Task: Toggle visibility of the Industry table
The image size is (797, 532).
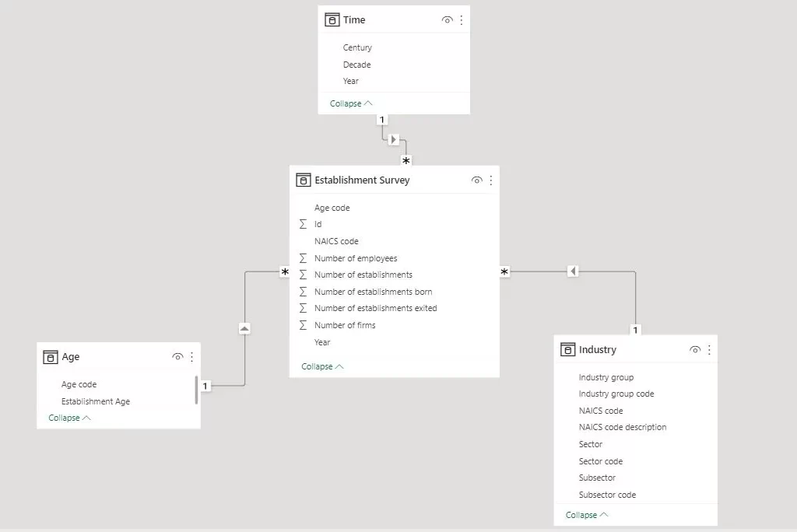Action: point(694,349)
